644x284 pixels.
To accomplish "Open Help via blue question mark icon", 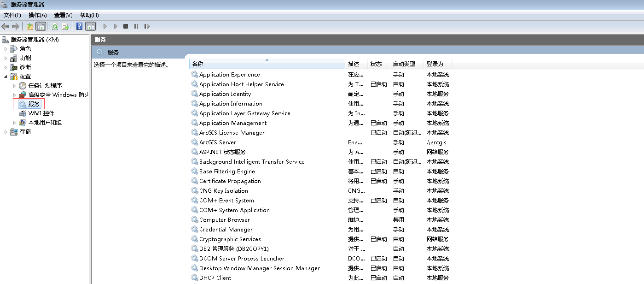I will tap(80, 26).
